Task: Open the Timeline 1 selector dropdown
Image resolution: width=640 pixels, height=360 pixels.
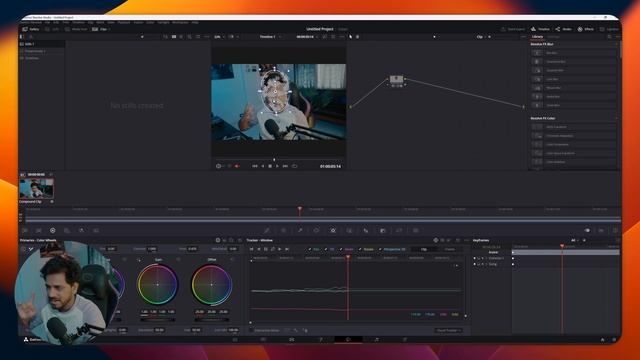Action: (x=270, y=37)
